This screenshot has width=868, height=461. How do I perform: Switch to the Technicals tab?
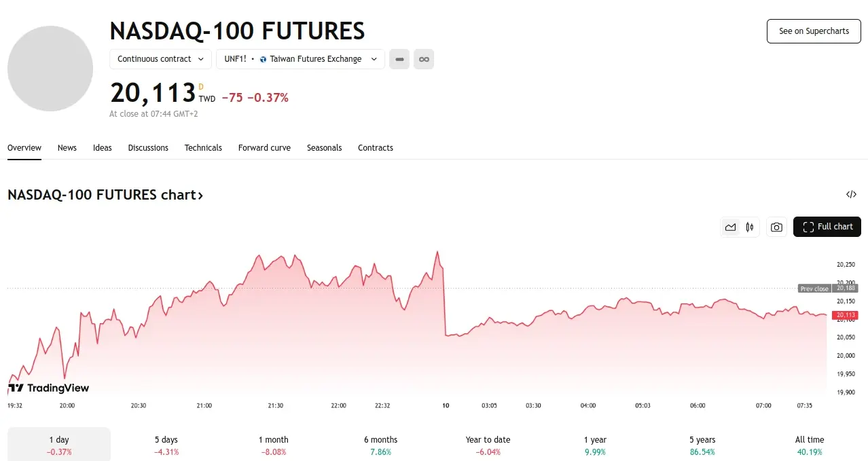point(203,147)
